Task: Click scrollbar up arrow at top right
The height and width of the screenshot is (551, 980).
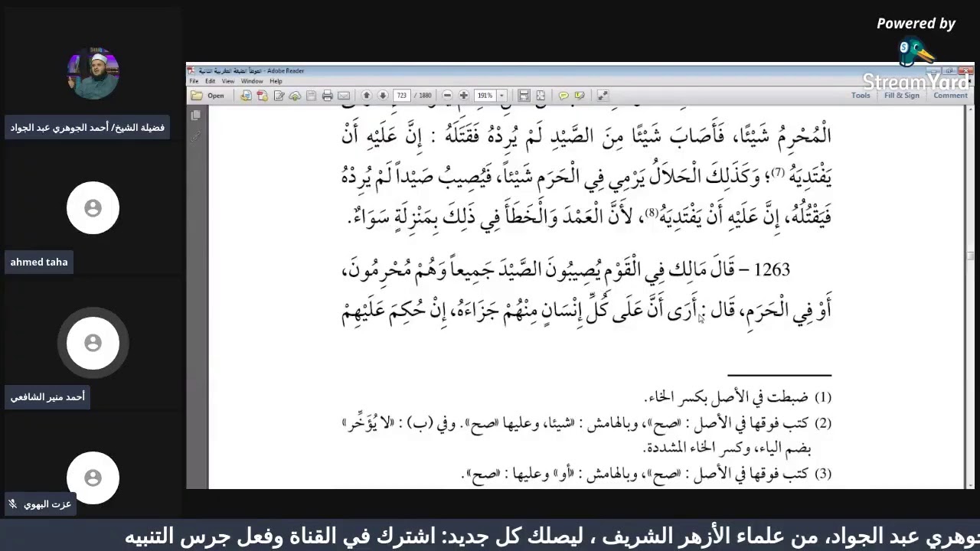Action: coord(970,111)
